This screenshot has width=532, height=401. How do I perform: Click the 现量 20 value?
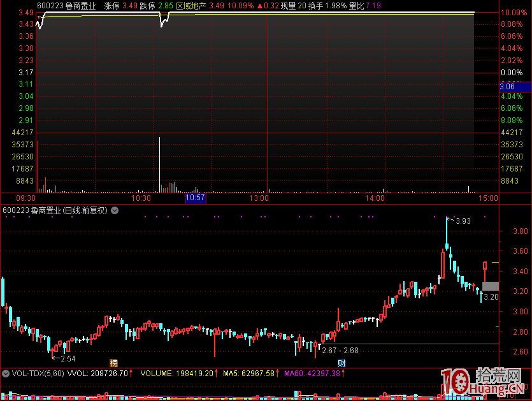[x=294, y=6]
